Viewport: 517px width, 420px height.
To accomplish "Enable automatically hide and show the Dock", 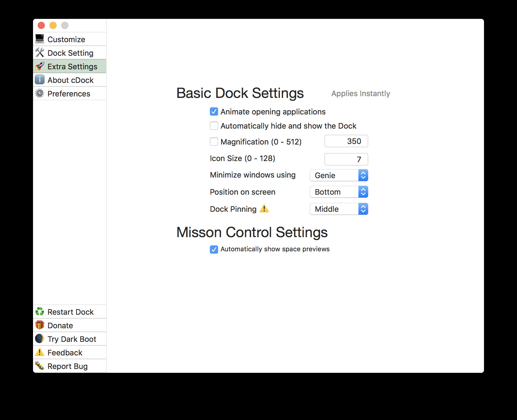I will (214, 126).
